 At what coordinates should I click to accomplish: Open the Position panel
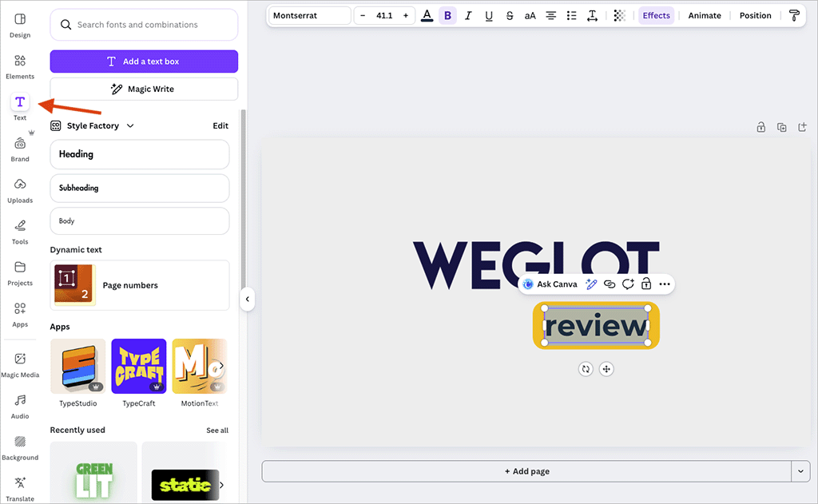pos(755,16)
